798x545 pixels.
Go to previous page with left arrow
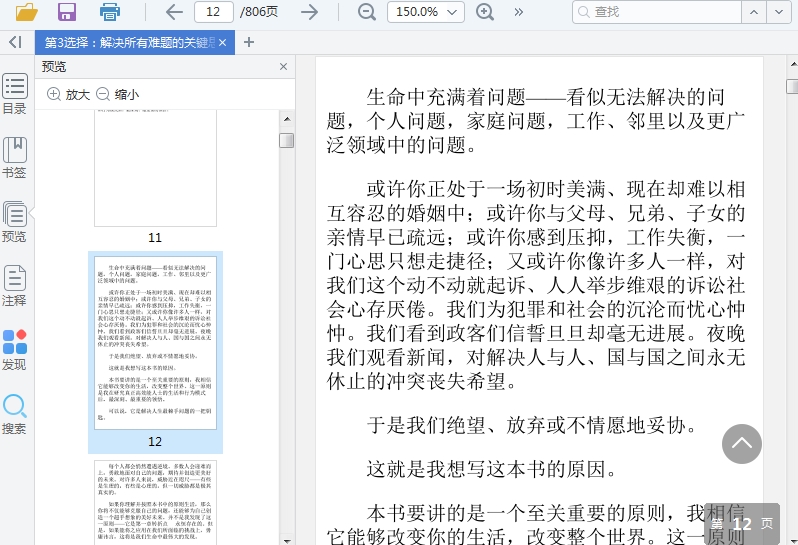[174, 12]
